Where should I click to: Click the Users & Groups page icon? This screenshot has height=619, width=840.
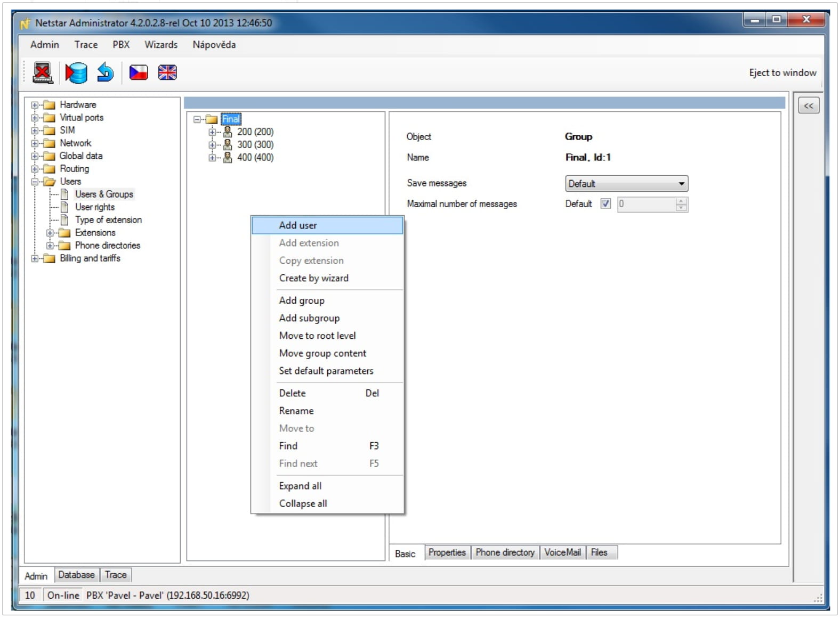64,194
